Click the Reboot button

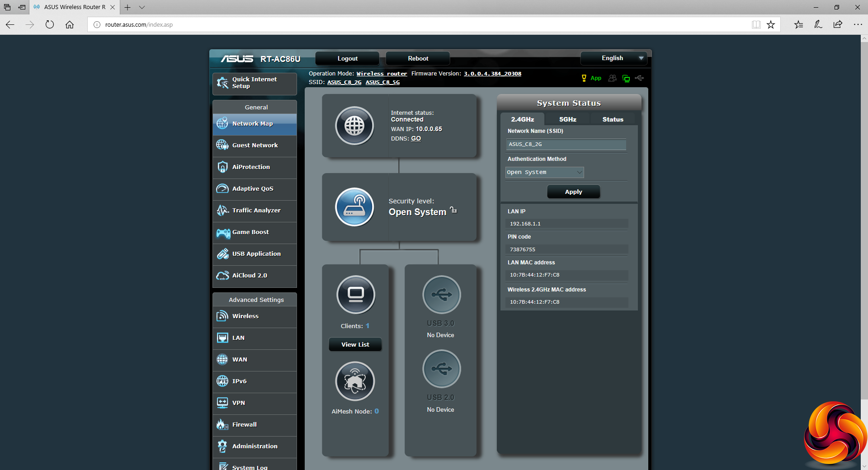[x=418, y=58]
